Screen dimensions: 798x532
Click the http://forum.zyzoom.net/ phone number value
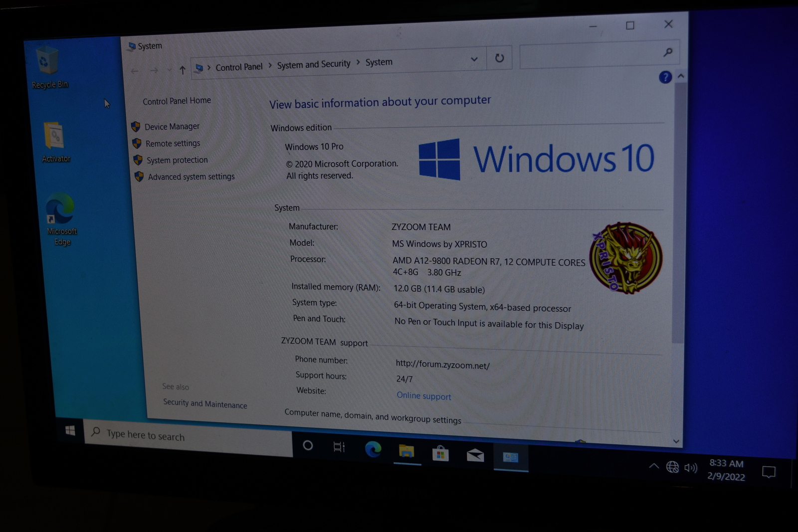442,364
